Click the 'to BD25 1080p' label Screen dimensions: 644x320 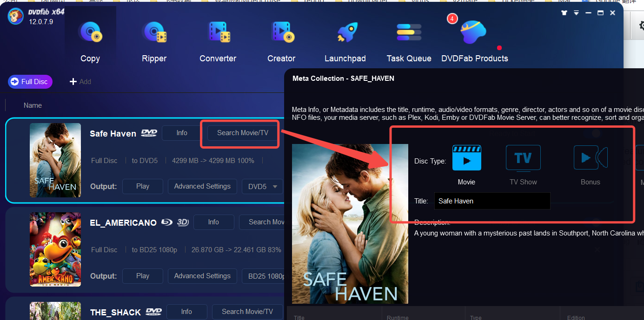click(154, 250)
